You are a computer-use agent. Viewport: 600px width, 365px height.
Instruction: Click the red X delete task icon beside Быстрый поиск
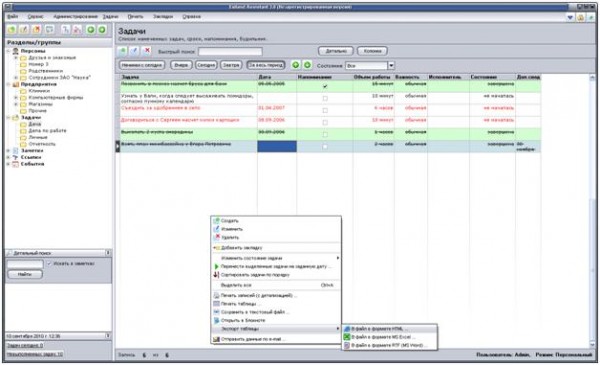pos(147,51)
